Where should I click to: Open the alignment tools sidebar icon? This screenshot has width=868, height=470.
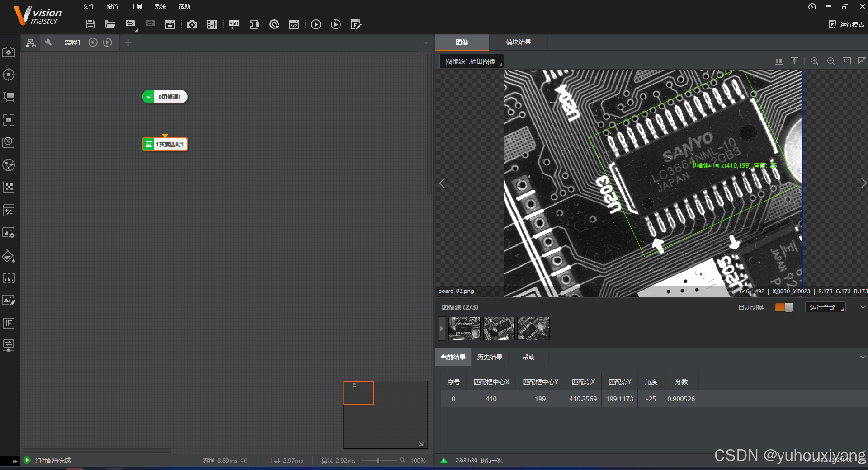point(9,188)
